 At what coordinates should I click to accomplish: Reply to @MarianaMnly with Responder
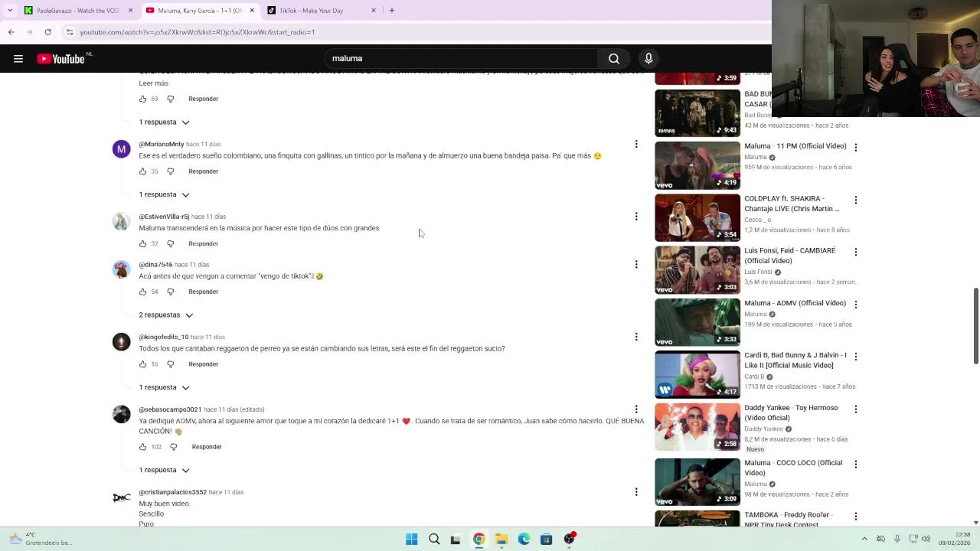coord(203,171)
